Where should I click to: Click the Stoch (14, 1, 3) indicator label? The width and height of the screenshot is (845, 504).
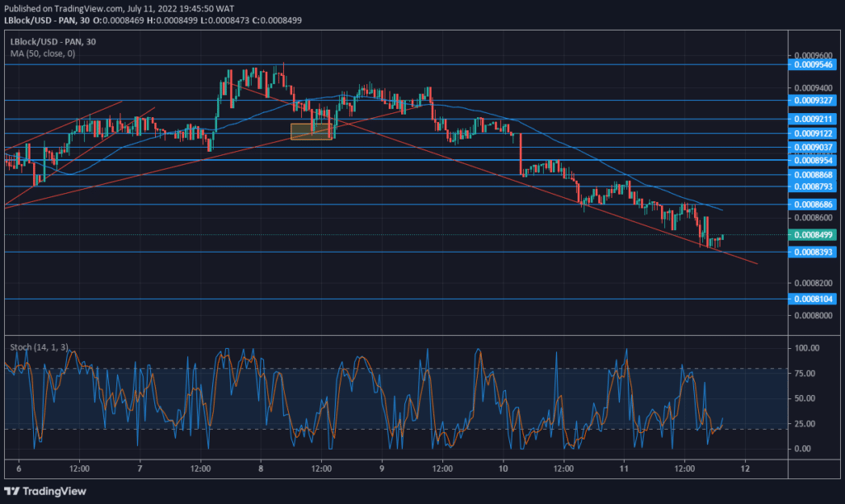click(39, 347)
